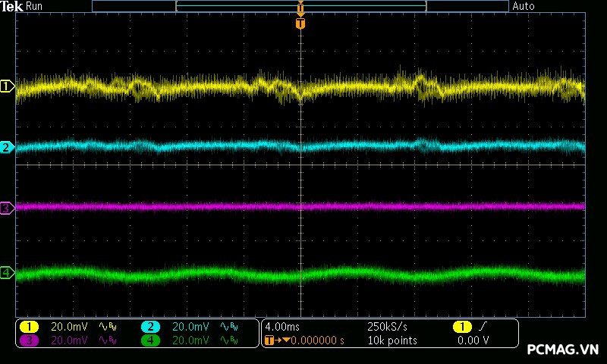Click the Auto trigger mode label
This screenshot has height=364, width=607.
click(524, 6)
